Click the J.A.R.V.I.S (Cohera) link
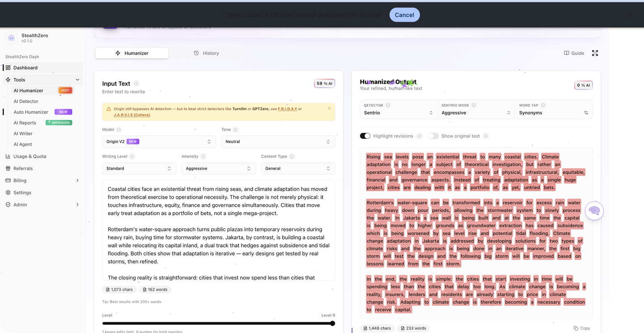This screenshot has width=644, height=333. coord(132,115)
